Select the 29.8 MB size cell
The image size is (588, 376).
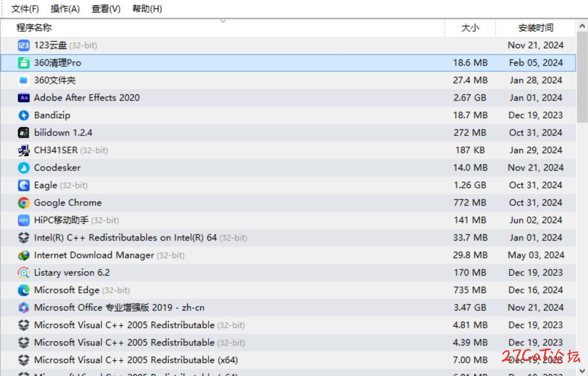pos(470,255)
